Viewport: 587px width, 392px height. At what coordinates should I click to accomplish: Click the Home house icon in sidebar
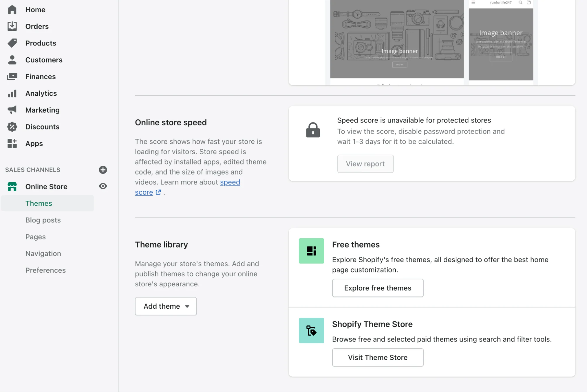click(x=12, y=10)
